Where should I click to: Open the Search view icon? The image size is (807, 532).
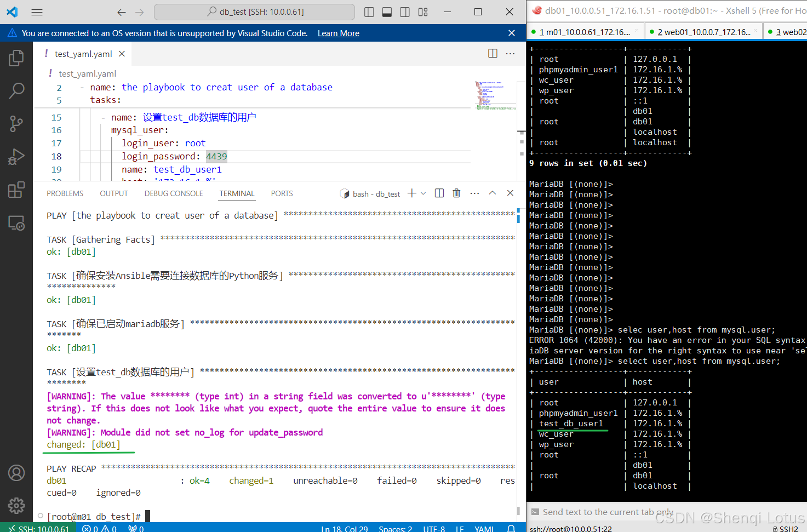[x=16, y=90]
